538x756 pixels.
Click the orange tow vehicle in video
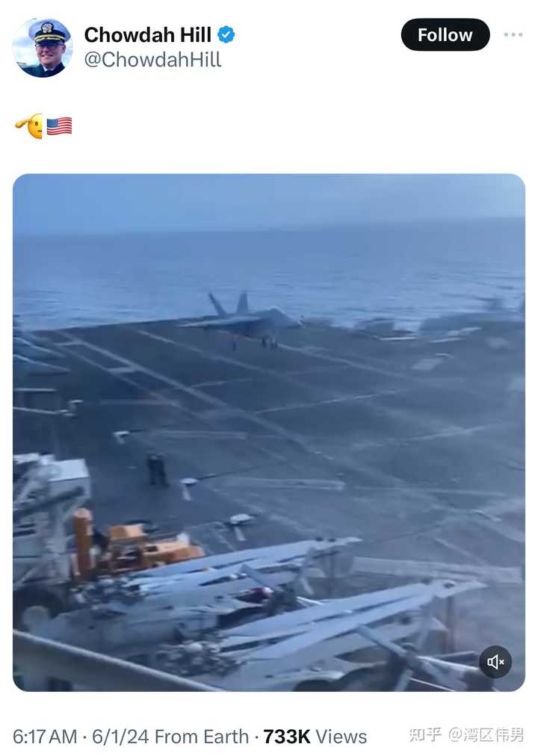(137, 545)
